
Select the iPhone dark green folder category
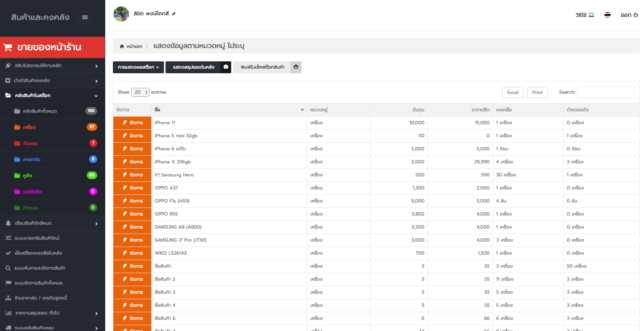(x=52, y=208)
